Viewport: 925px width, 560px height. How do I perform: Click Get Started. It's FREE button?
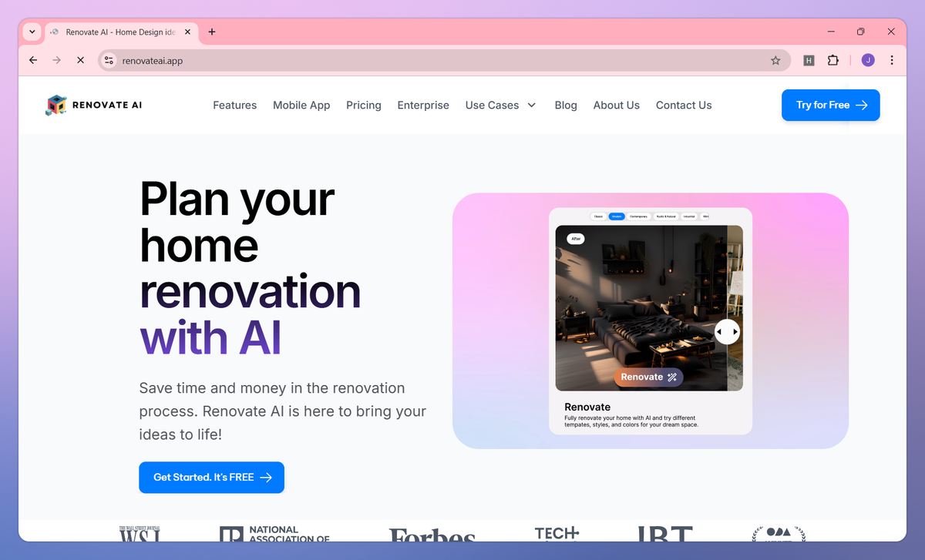pyautogui.click(x=211, y=478)
